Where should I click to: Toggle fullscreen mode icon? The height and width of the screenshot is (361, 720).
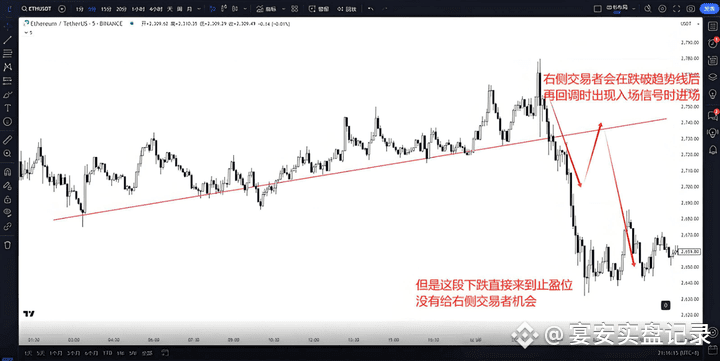(x=676, y=8)
